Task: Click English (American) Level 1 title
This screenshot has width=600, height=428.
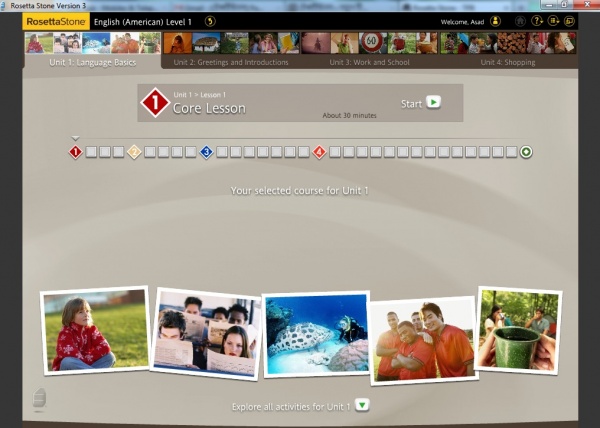Action: (x=143, y=22)
